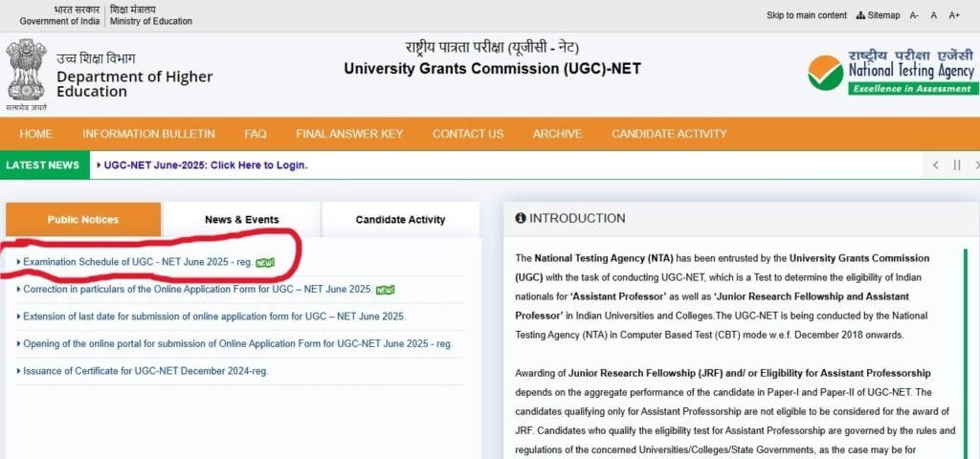The width and height of the screenshot is (980, 459).
Task: Click the Government of India emblem logo
Action: [x=26, y=75]
